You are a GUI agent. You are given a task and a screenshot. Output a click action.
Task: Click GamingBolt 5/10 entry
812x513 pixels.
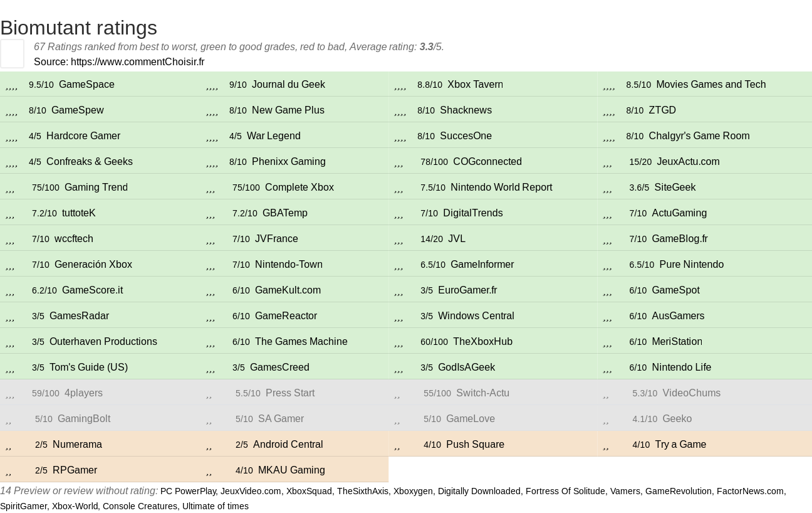click(84, 418)
